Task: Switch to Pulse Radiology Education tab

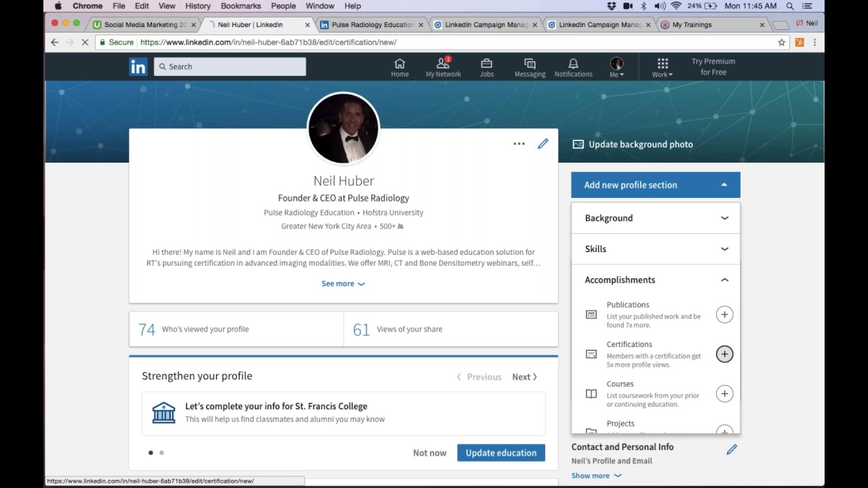Action: pyautogui.click(x=372, y=24)
